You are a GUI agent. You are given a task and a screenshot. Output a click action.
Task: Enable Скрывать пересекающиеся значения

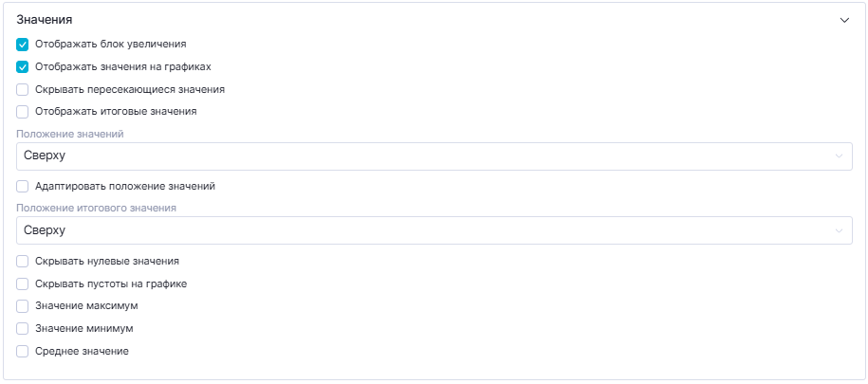click(x=23, y=89)
